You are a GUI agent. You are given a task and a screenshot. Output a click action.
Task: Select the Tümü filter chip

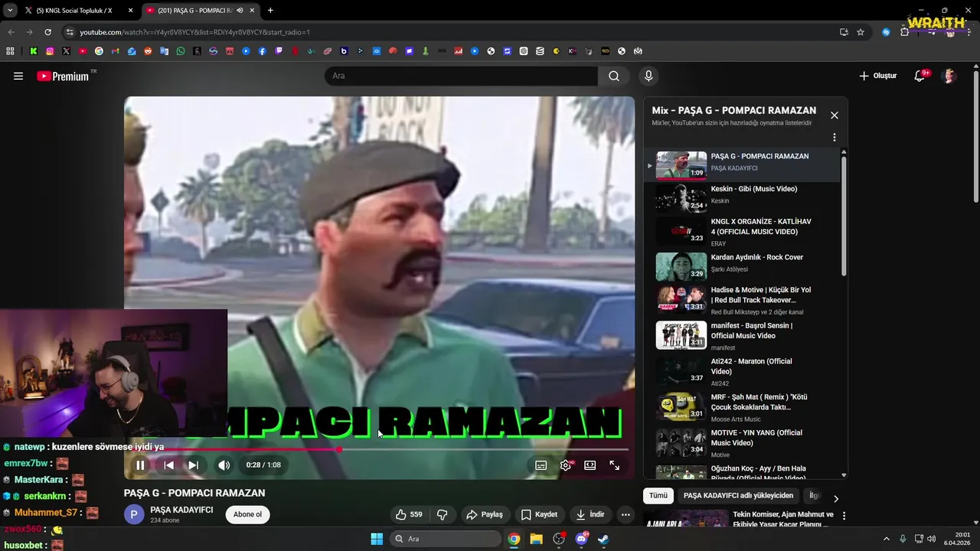658,495
